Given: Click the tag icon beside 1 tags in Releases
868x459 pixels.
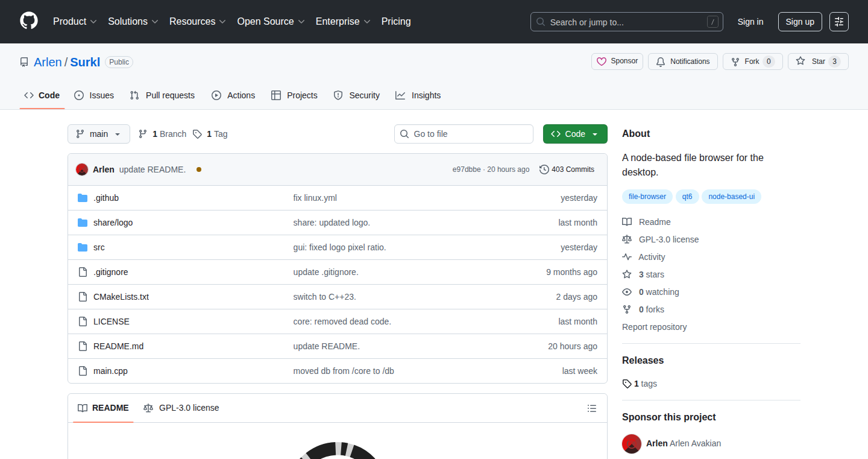Looking at the screenshot, I should pos(627,384).
